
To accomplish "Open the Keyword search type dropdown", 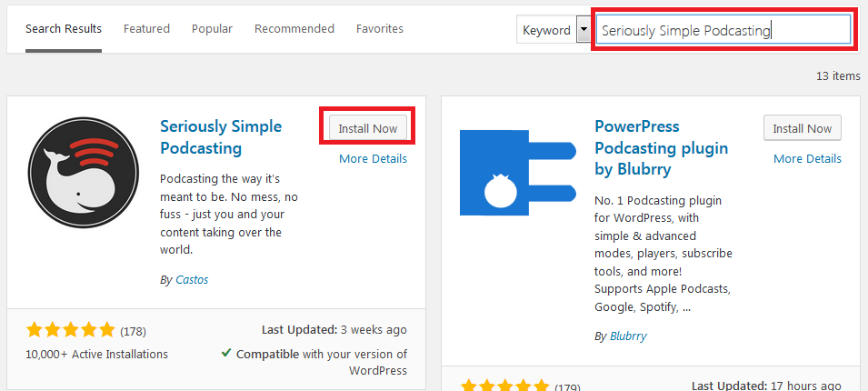I will pyautogui.click(x=554, y=30).
